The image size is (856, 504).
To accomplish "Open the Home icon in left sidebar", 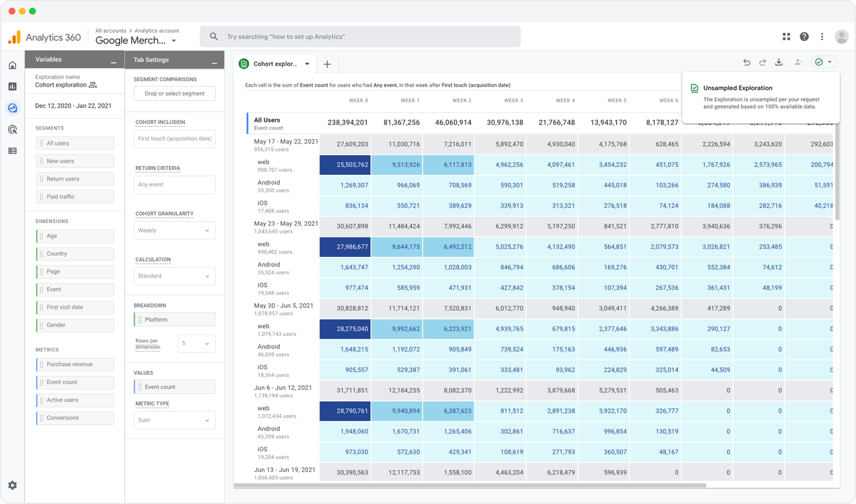I will [12, 65].
